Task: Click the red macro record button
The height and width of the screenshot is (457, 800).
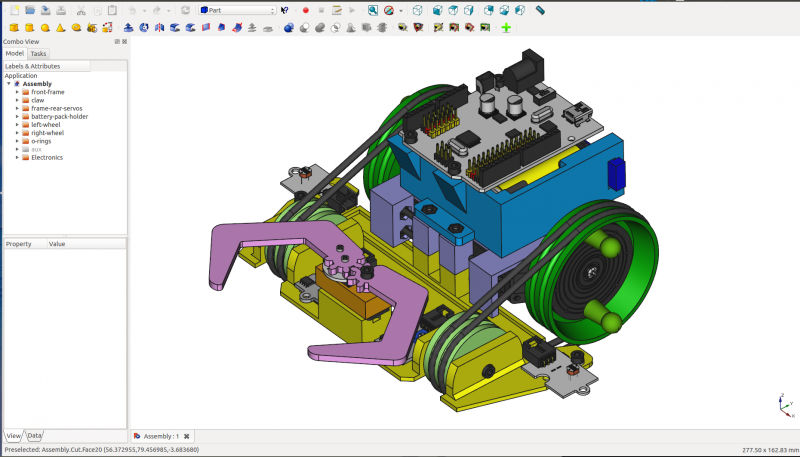Action: click(x=306, y=10)
